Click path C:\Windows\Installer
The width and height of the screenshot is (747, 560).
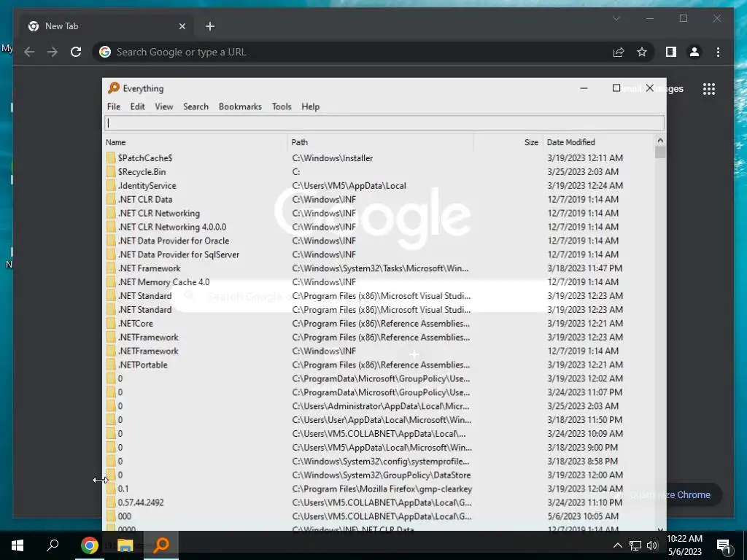[333, 157]
